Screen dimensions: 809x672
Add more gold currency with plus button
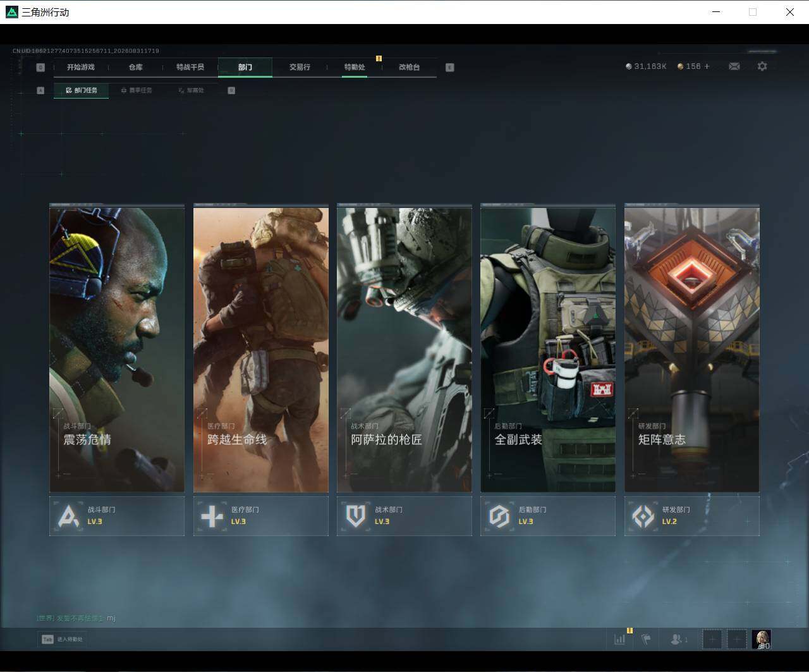coord(707,66)
